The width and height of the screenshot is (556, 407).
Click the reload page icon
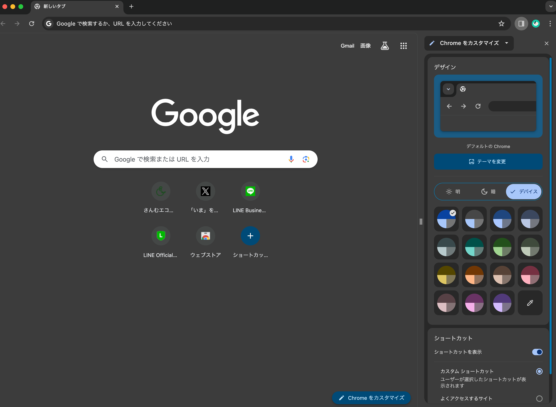point(32,24)
